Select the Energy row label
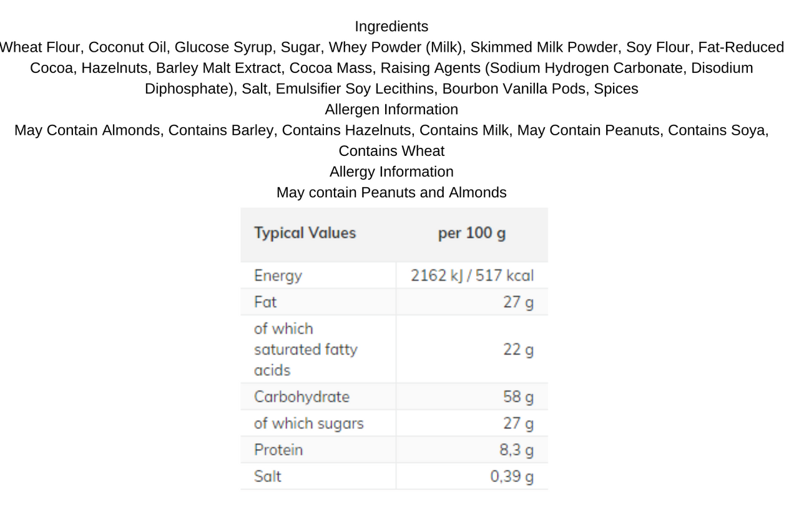This screenshot has width=799, height=532. point(278,276)
